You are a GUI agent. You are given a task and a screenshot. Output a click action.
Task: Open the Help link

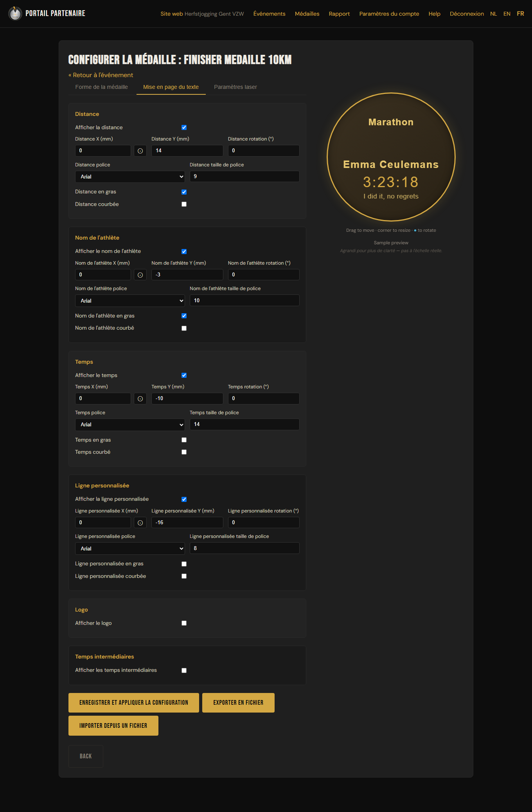435,14
